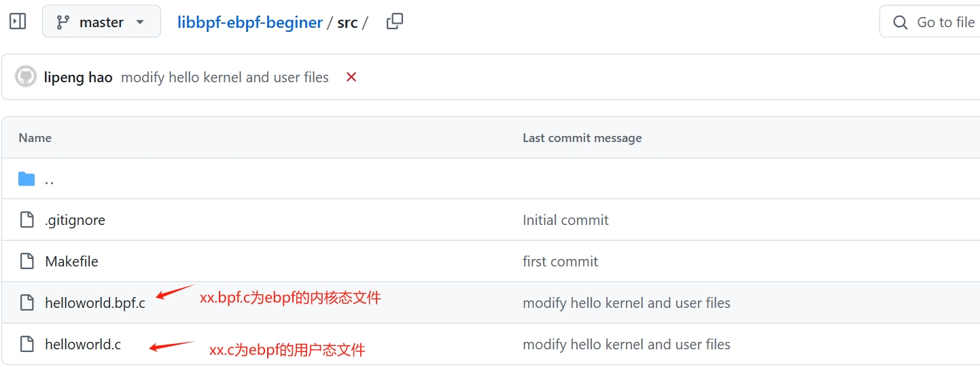980x367 pixels.
Task: Open the helloworld.c file
Action: click(83, 345)
